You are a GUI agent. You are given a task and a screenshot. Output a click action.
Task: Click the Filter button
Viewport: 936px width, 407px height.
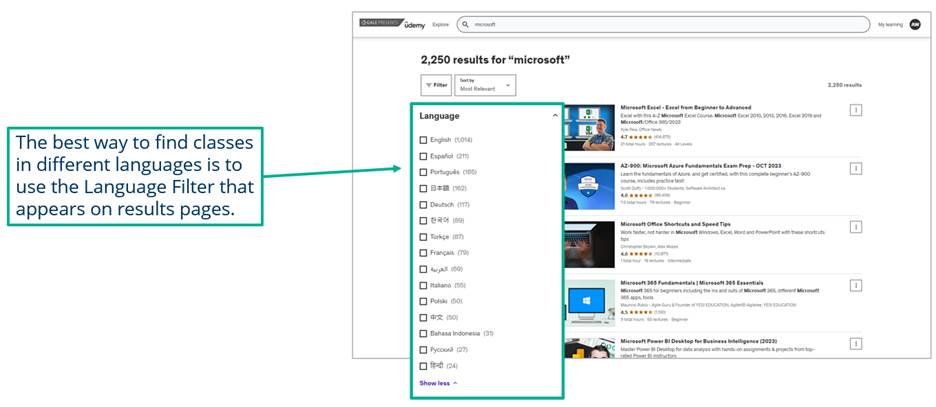[436, 85]
